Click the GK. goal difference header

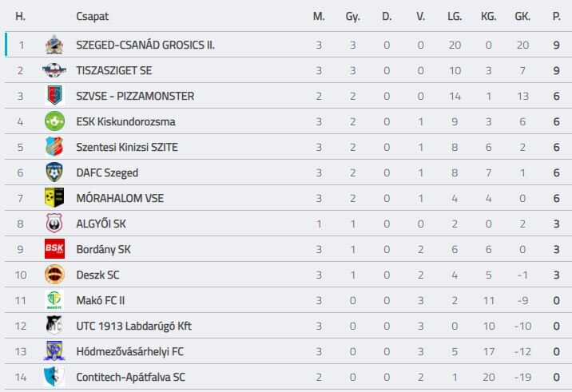point(522,16)
